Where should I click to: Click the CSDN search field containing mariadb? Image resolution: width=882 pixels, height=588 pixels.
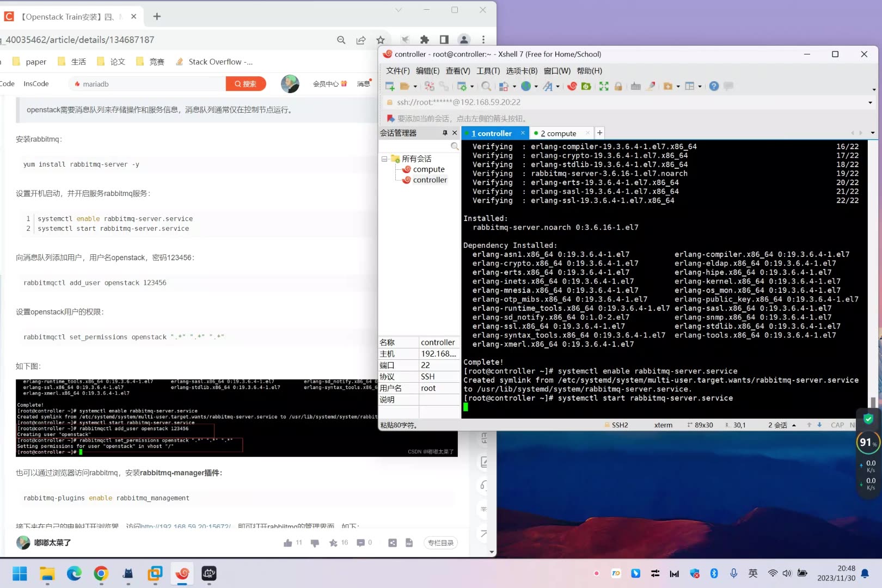tap(147, 84)
